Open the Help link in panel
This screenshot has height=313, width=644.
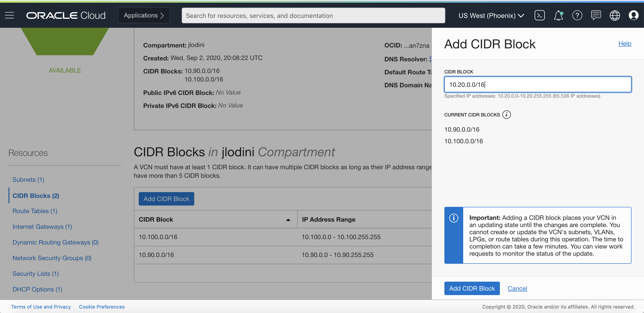point(625,43)
